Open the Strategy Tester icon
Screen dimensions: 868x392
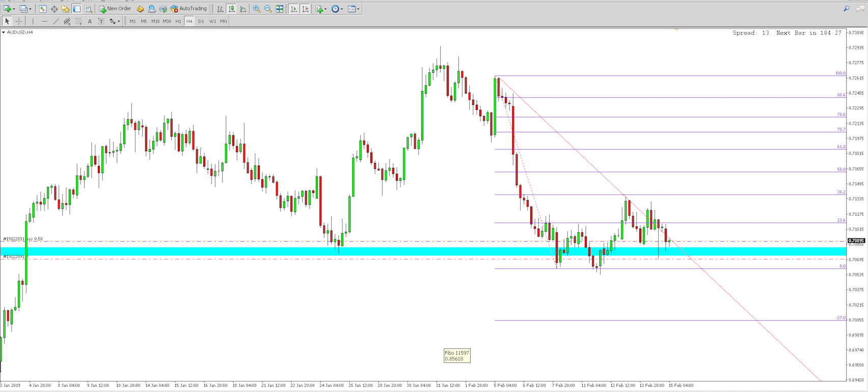(x=88, y=9)
